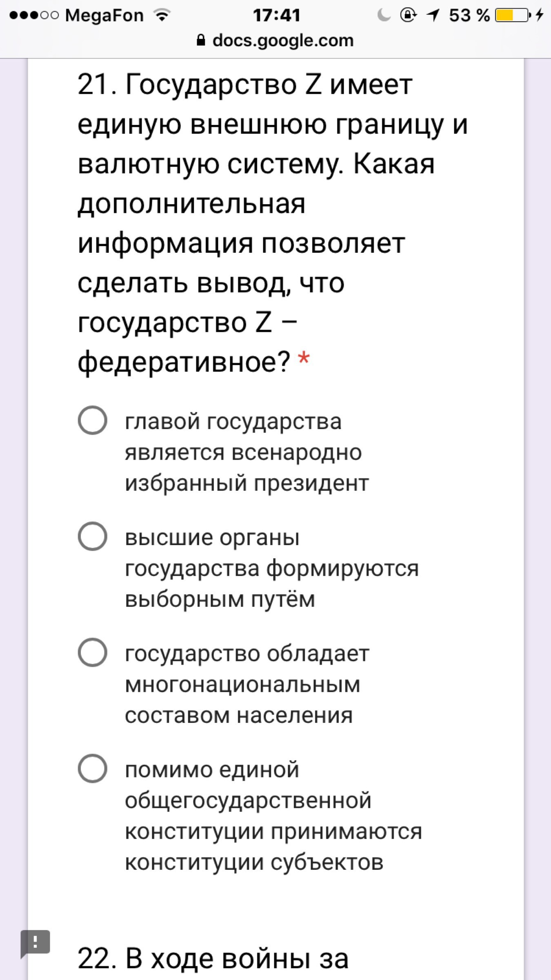The height and width of the screenshot is (980, 551).
Task: Tap the location services arrow icon
Action: pos(433,16)
